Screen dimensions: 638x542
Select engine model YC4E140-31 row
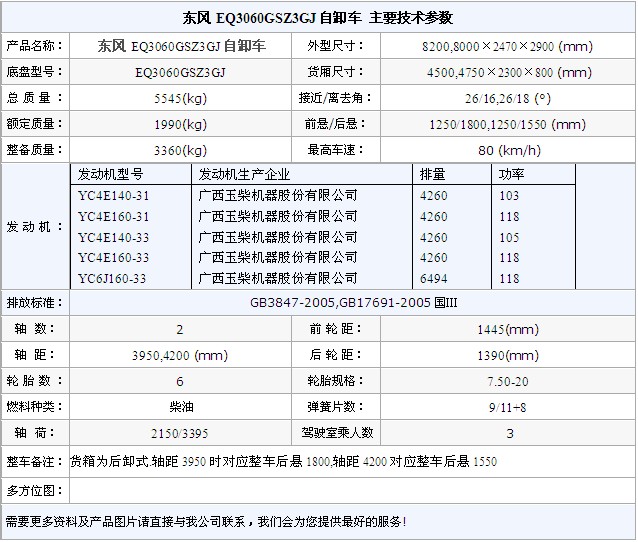coord(114,196)
